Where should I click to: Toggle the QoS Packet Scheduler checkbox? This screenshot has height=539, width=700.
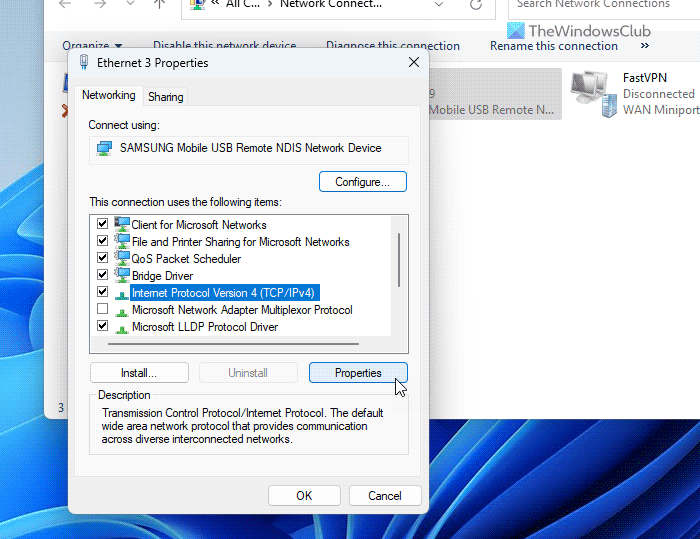103,257
